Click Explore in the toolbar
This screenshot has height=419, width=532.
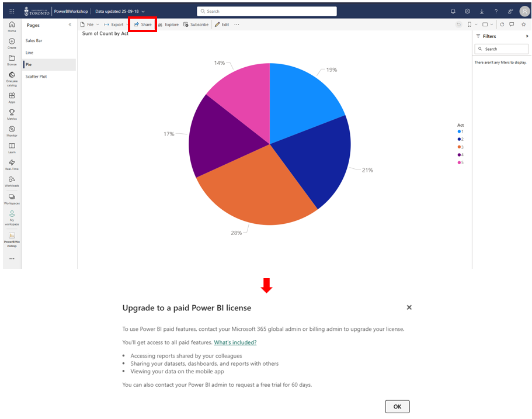click(168, 25)
